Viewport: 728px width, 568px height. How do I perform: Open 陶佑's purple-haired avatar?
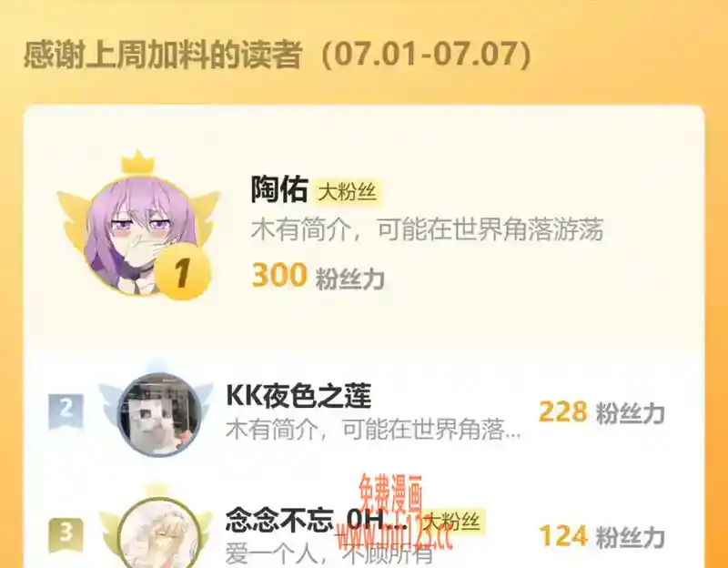140,236
